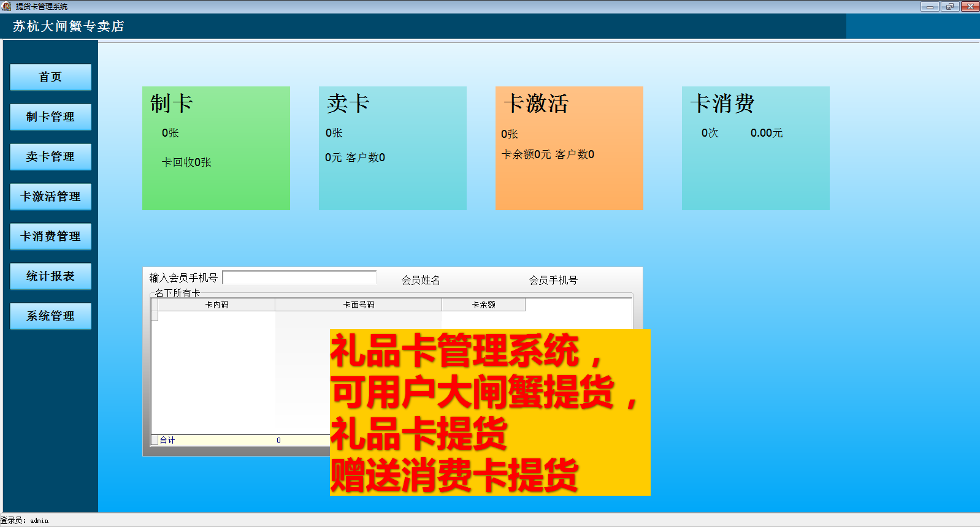Close the 提货卡管理系统 window
Screen dimensions: 980x527
pyautogui.click(x=970, y=7)
